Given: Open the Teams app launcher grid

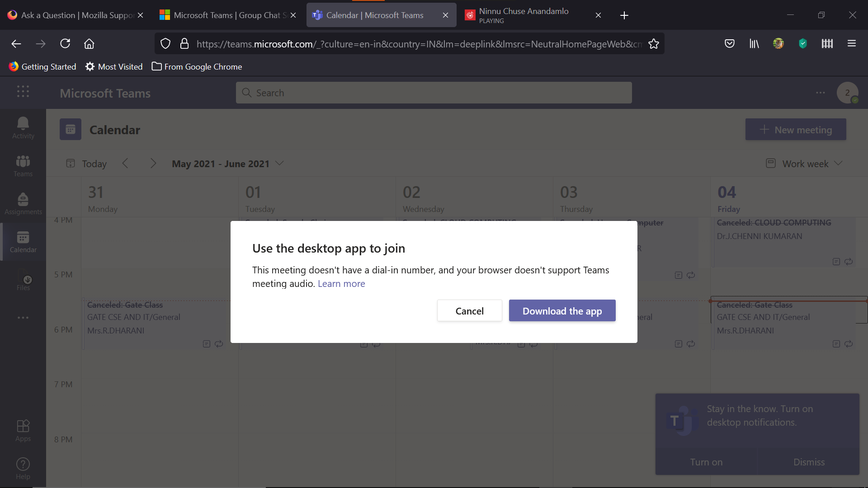Looking at the screenshot, I should (23, 92).
